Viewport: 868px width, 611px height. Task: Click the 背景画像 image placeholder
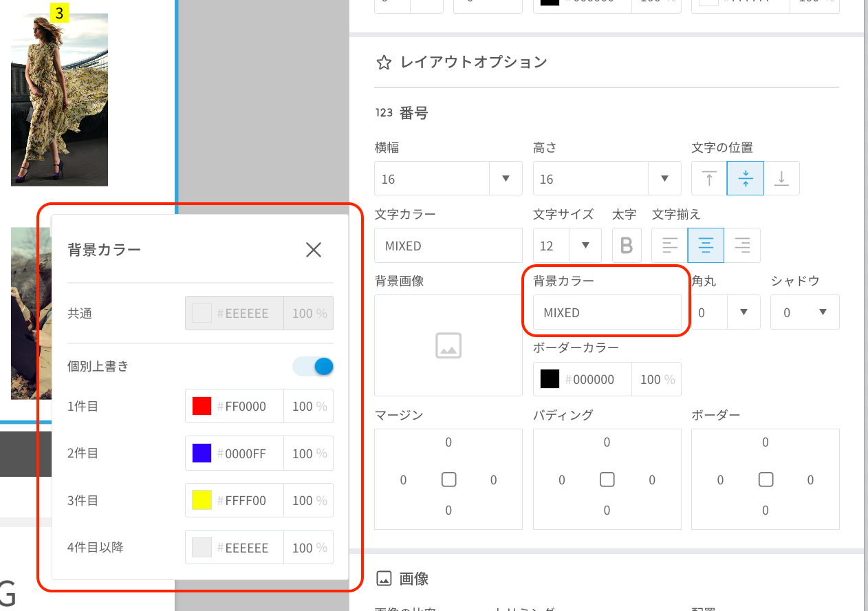[448, 345]
